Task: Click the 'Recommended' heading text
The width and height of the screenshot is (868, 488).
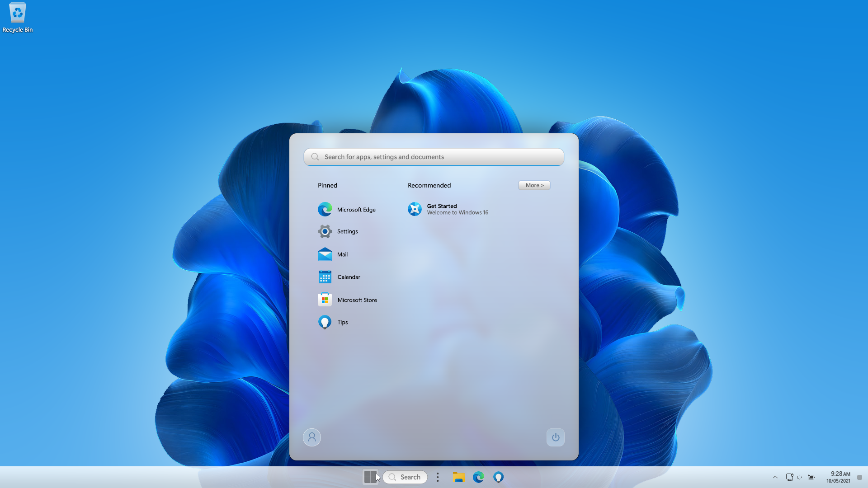Action: pos(429,185)
